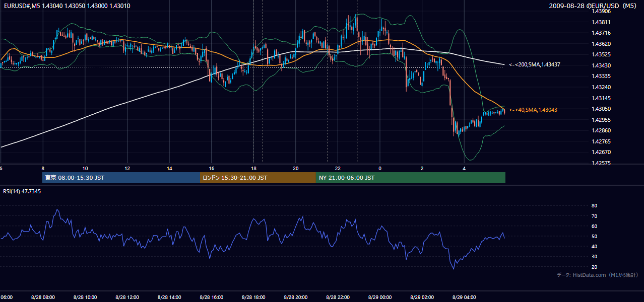Image resolution: width=644 pixels, height=302 pixels.
Task: Click the RSI(14) 47.7345 indicator label
Action: point(22,191)
